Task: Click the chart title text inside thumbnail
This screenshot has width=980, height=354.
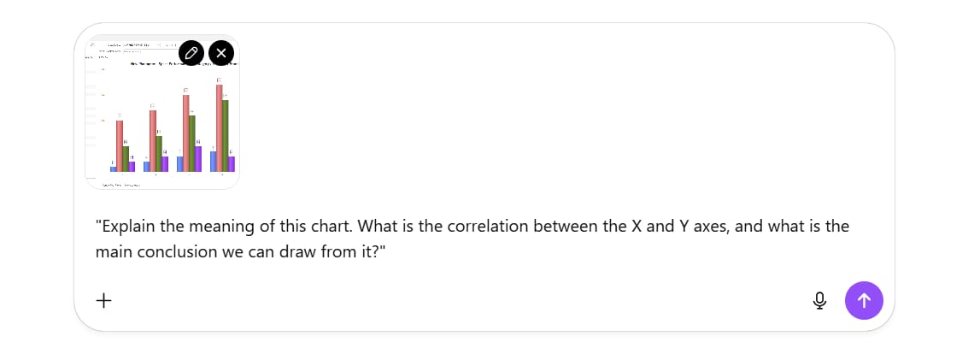Action: pyautogui.click(x=184, y=64)
